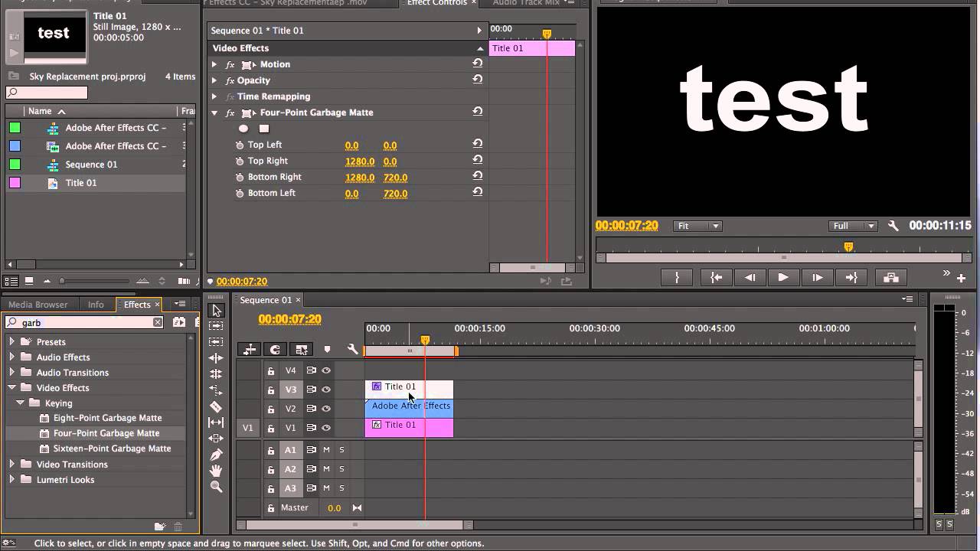Reset the Four-Point Garbage Matte effect
The width and height of the screenshot is (980, 551).
(x=478, y=112)
